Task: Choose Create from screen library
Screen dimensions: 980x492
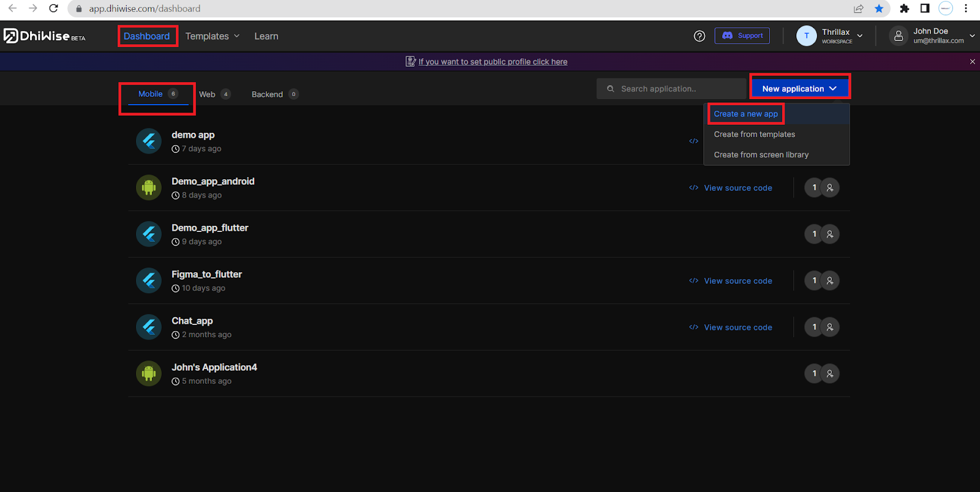Action: (x=761, y=155)
